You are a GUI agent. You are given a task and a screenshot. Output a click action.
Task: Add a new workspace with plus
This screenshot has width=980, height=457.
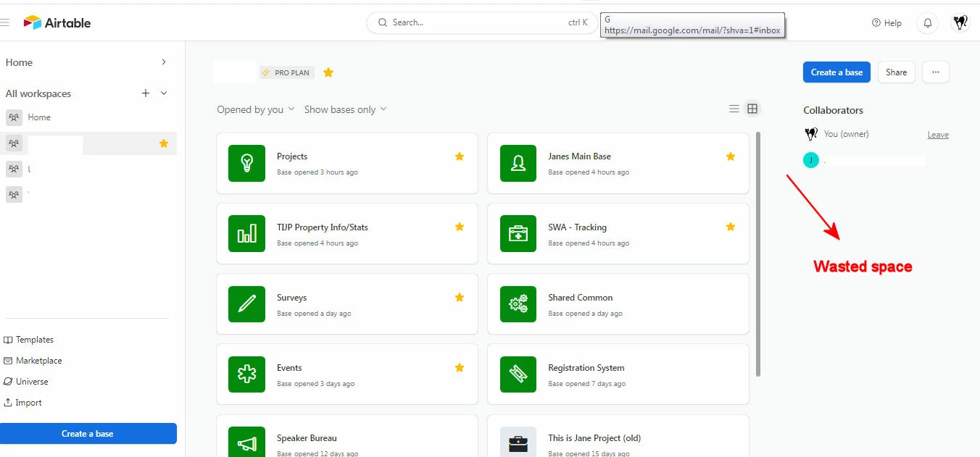146,93
